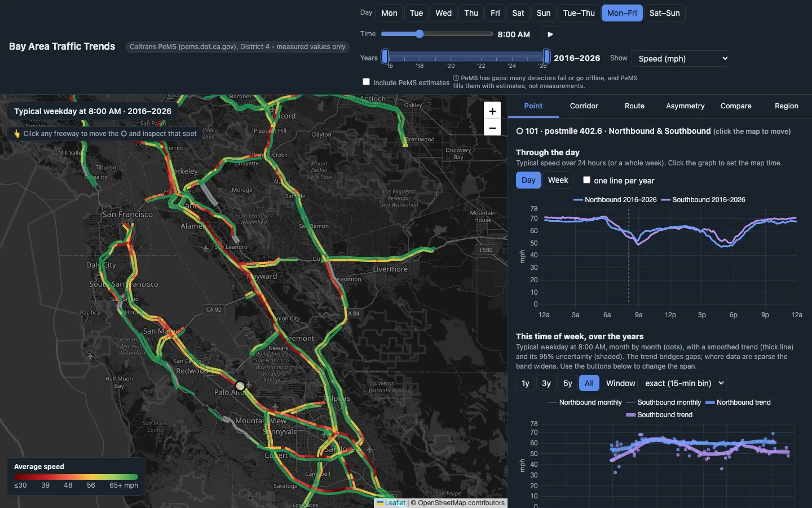Image resolution: width=812 pixels, height=508 pixels.
Task: Open the Window bin size dropdown
Action: coord(682,383)
